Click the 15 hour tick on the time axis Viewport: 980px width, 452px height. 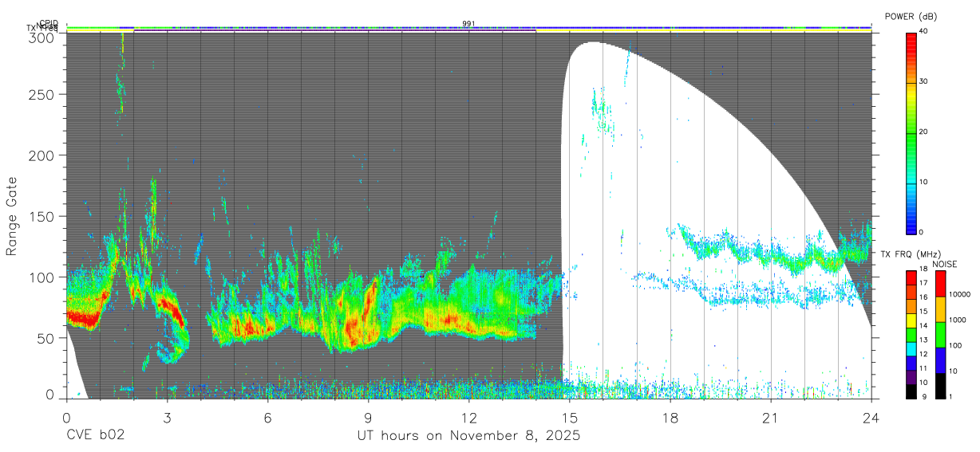pyautogui.click(x=570, y=417)
